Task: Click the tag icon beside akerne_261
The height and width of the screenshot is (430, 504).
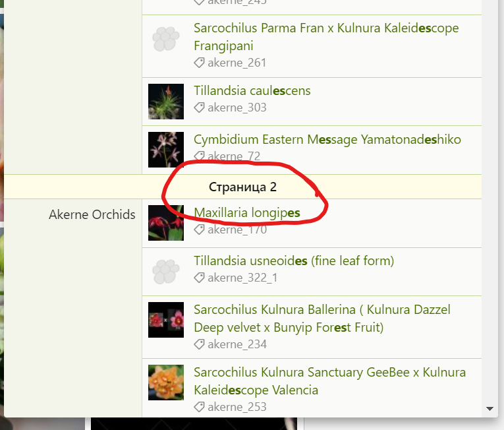Action: (x=199, y=63)
